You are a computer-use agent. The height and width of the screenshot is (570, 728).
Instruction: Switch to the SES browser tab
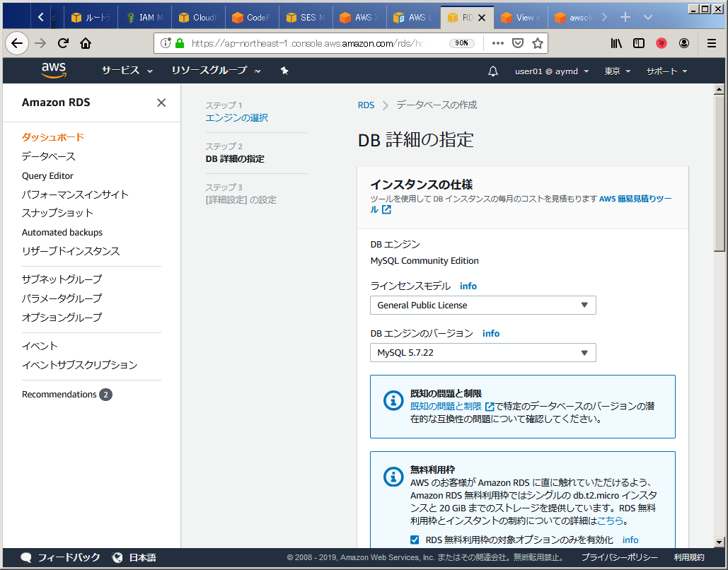pyautogui.click(x=306, y=18)
